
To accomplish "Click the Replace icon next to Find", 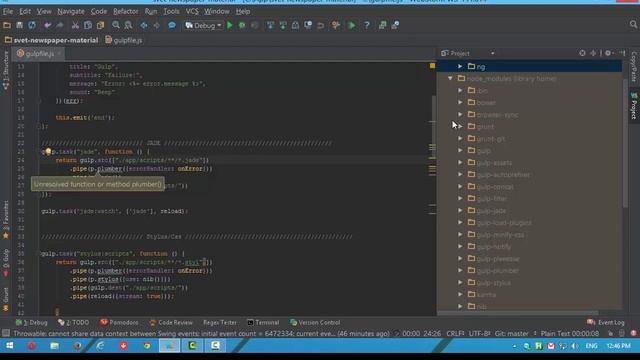I will click(x=128, y=25).
